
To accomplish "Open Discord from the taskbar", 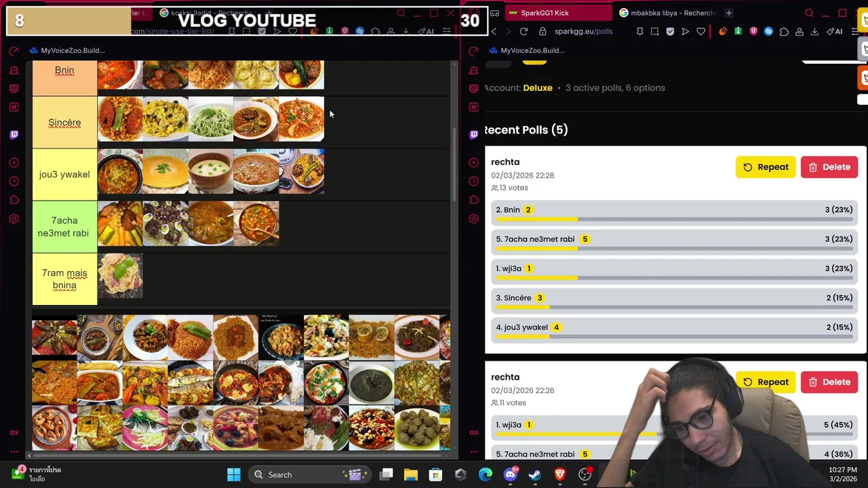I will pyautogui.click(x=510, y=474).
